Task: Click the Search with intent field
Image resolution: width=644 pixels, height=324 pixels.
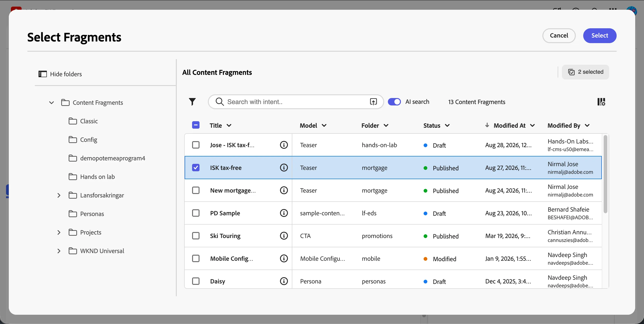Action: [296, 102]
